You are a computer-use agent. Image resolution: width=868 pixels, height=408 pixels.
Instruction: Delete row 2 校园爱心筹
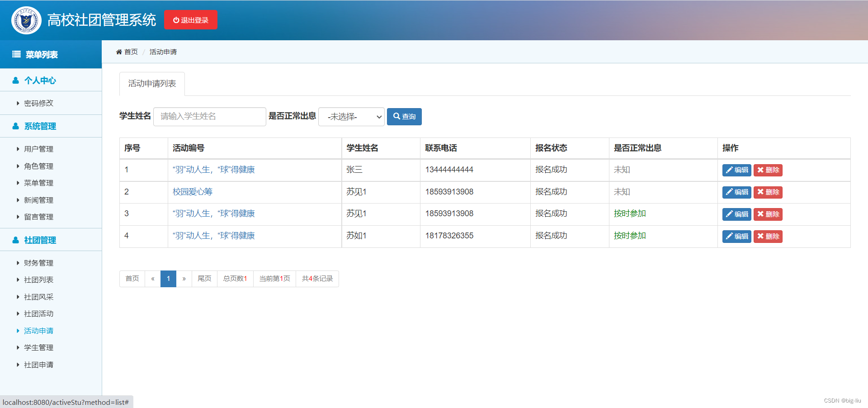click(x=768, y=192)
